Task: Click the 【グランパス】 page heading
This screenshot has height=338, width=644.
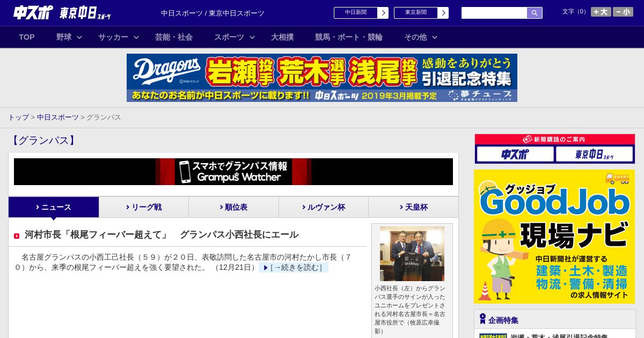Action: click(x=43, y=141)
